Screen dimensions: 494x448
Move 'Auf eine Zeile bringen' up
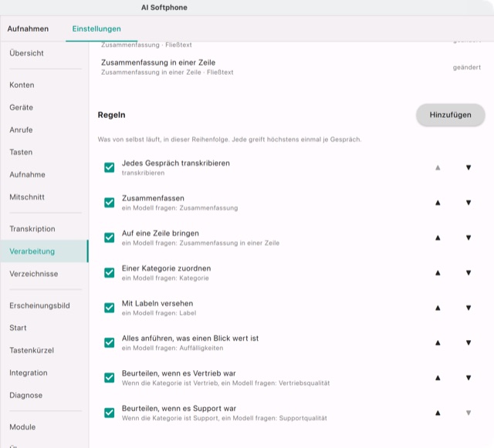(x=438, y=237)
